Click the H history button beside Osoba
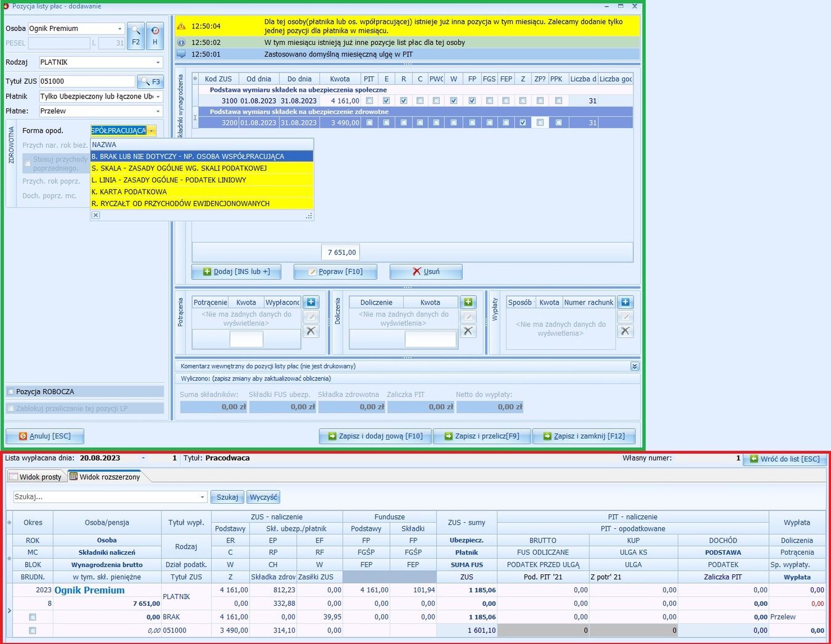 (x=155, y=36)
